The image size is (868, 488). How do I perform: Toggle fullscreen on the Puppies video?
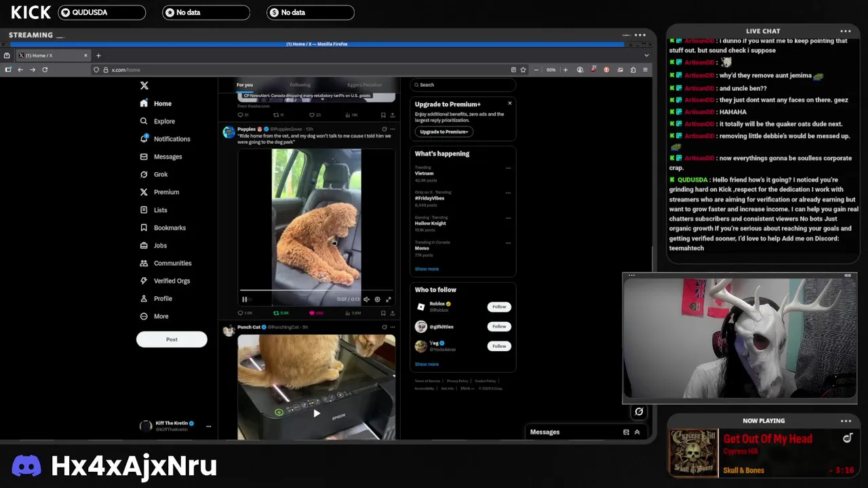coord(389,299)
